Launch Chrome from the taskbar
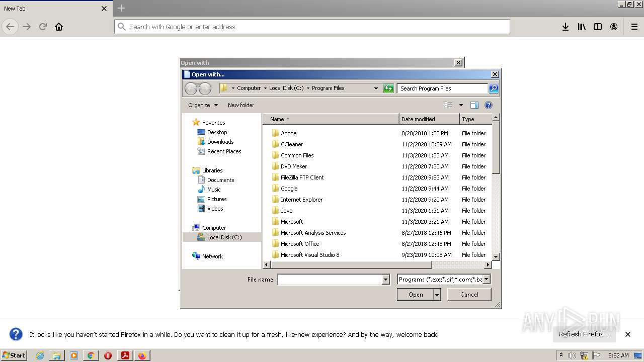 tap(91, 355)
